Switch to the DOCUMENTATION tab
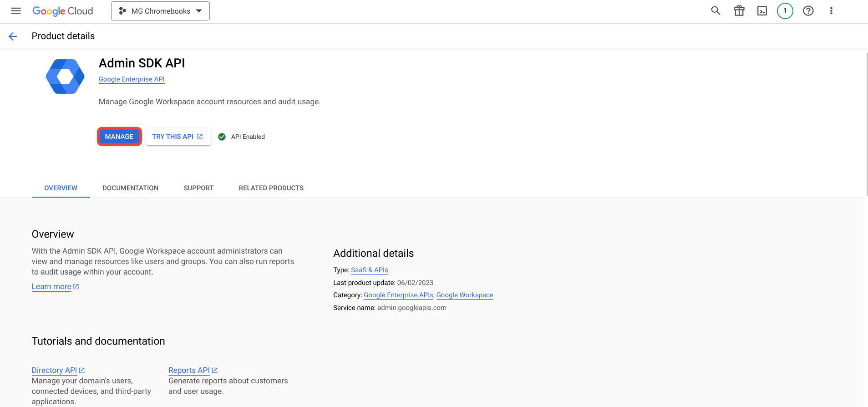Image resolution: width=868 pixels, height=407 pixels. 131,188
